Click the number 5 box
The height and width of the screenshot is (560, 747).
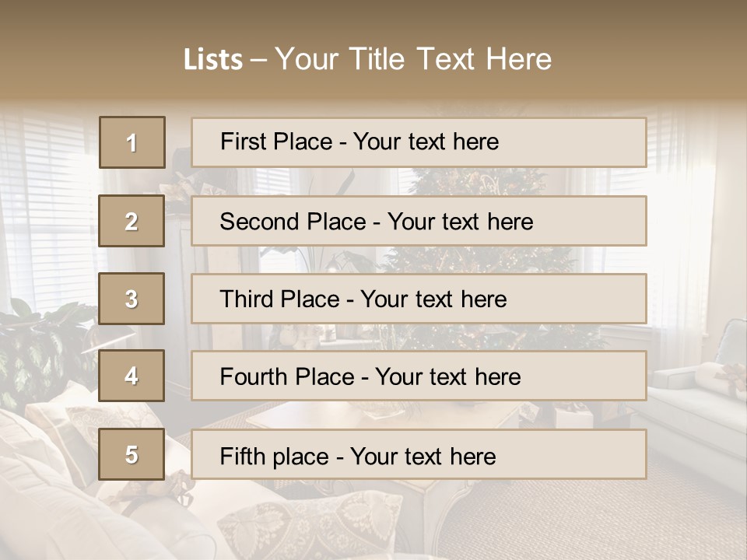[x=132, y=454]
